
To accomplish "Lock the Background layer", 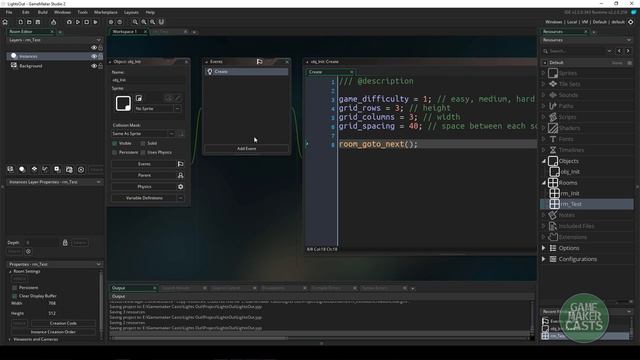I will (x=100, y=66).
